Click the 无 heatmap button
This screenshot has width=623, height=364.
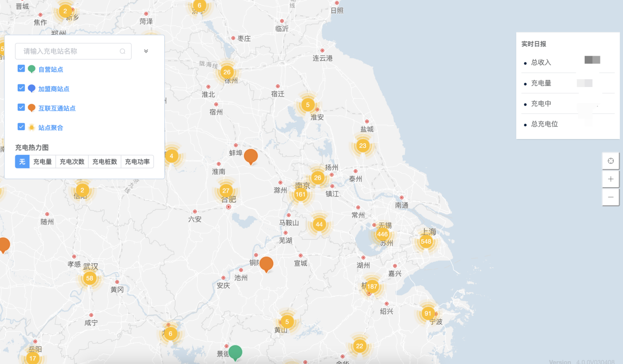pos(22,162)
